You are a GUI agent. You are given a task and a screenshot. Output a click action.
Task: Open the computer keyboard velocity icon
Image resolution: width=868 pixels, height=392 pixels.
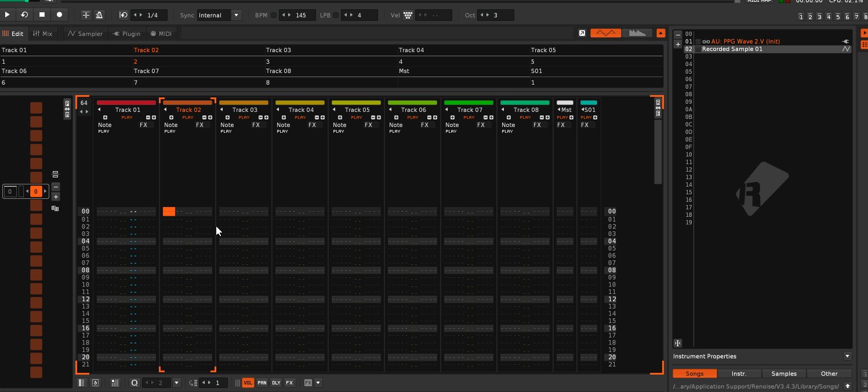coord(408,15)
